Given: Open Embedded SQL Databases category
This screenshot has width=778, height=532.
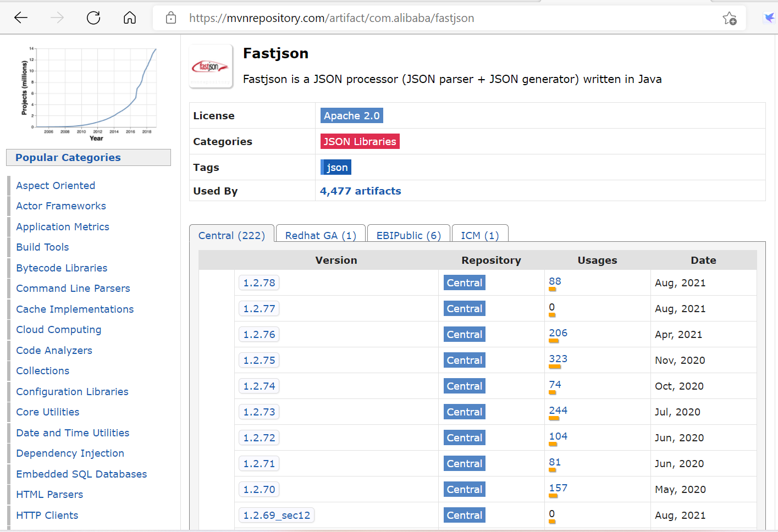Looking at the screenshot, I should [81, 474].
